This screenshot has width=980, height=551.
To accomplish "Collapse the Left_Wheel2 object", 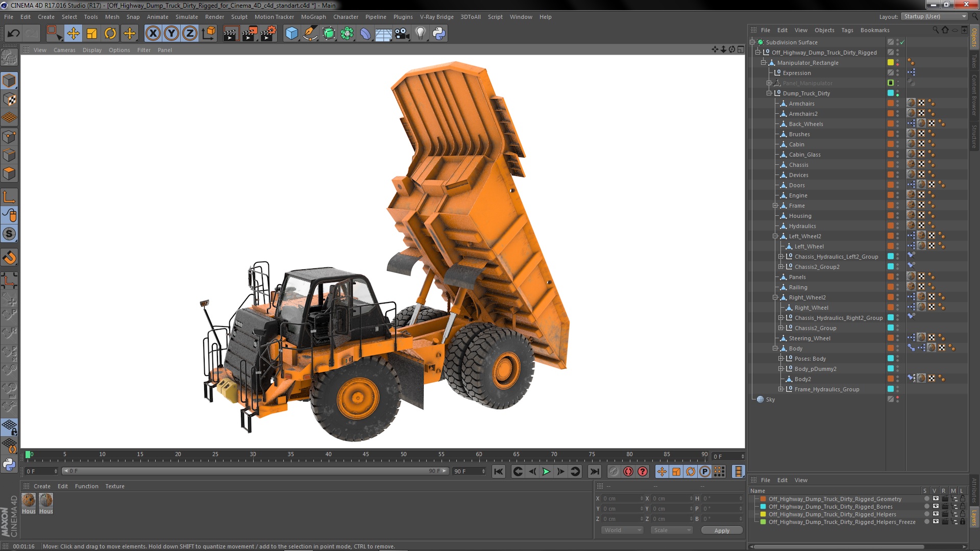I will [775, 236].
